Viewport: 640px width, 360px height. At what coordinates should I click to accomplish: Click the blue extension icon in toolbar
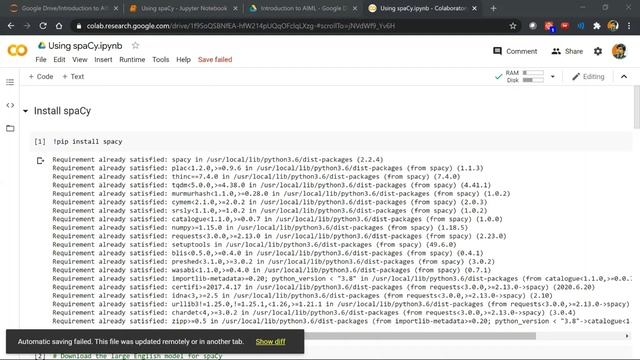point(581,26)
